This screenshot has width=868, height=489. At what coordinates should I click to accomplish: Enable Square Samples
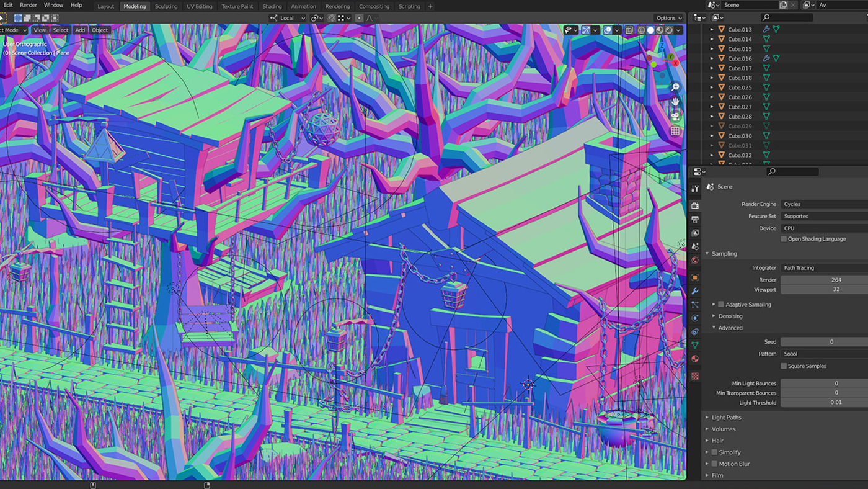pyautogui.click(x=785, y=366)
